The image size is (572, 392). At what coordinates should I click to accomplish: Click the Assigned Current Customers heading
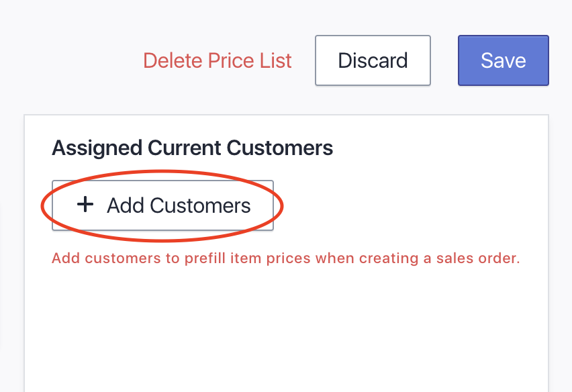pos(192,148)
